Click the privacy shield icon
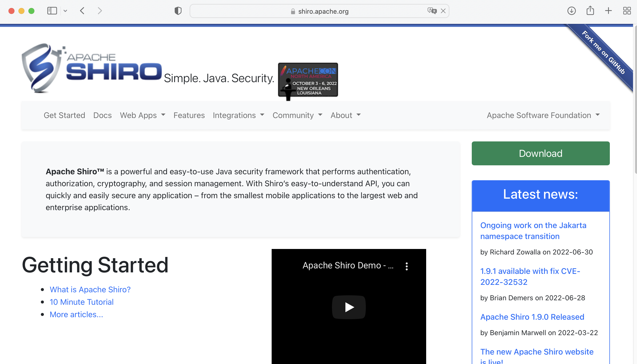This screenshot has height=364, width=637. click(x=178, y=11)
